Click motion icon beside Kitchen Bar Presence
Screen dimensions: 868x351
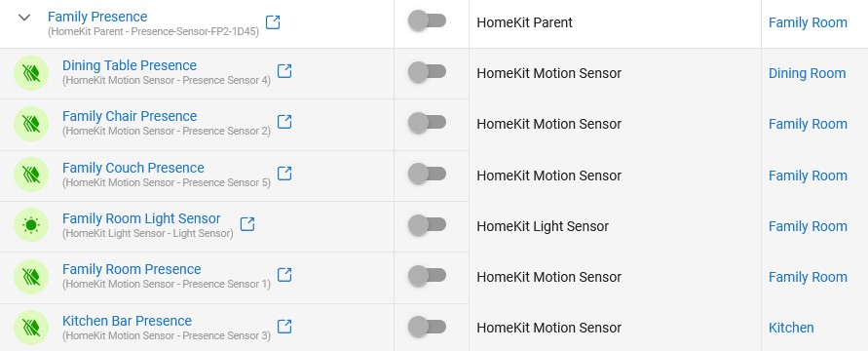[x=31, y=328]
